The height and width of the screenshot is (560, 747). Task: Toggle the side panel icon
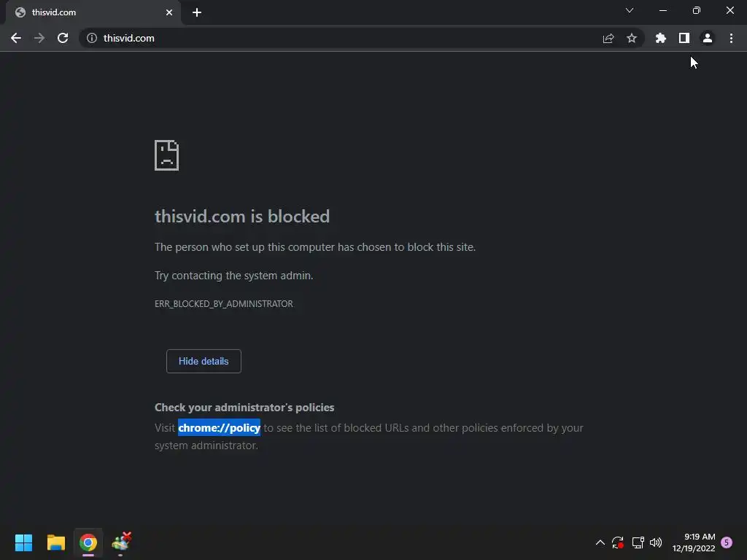[x=684, y=38]
